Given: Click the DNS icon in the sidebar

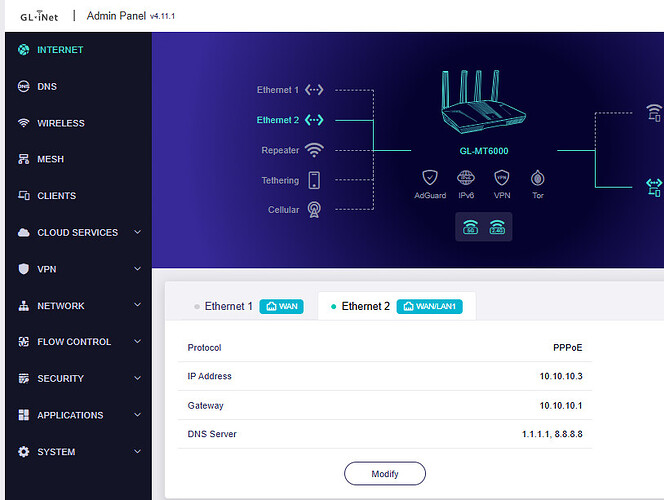Looking at the screenshot, I should pyautogui.click(x=24, y=86).
